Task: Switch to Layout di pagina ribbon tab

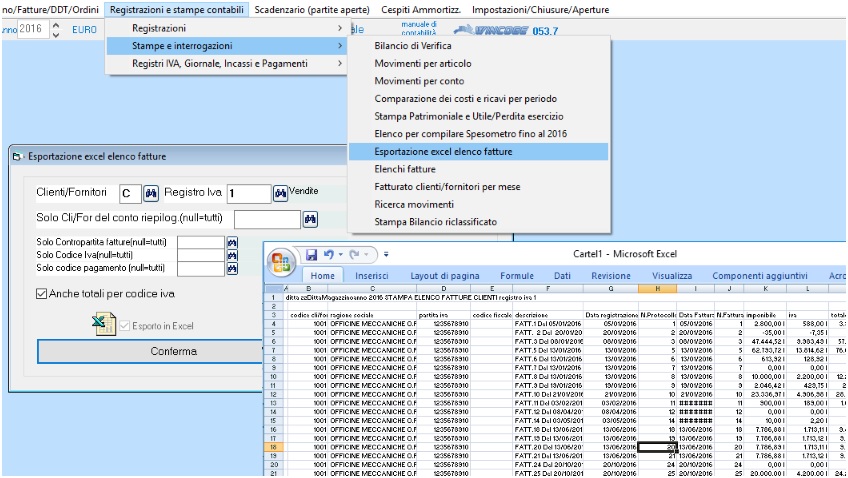Action: click(x=445, y=276)
